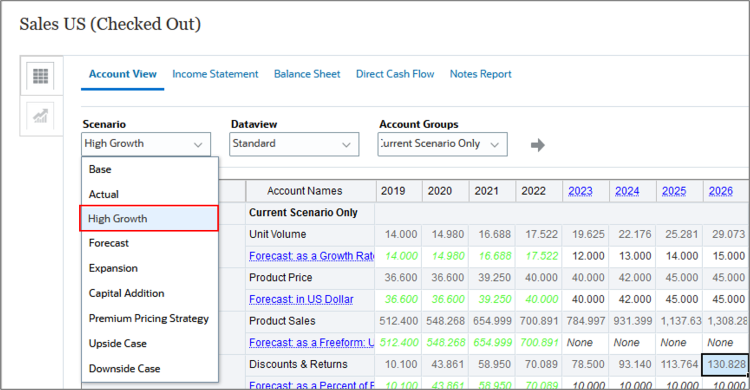The image size is (750, 390).
Task: Select highlighted cell 130.828 in 2026
Action: coord(725,365)
